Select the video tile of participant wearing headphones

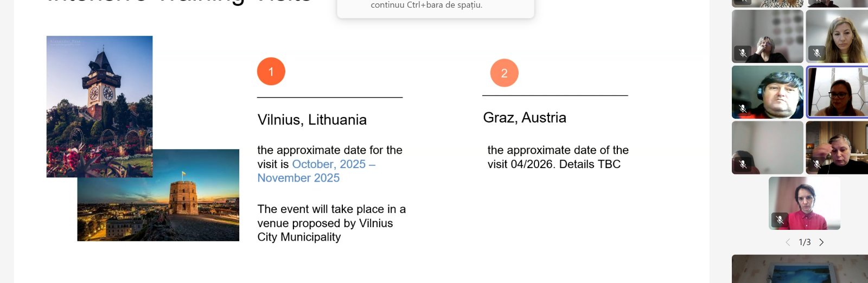[x=767, y=92]
